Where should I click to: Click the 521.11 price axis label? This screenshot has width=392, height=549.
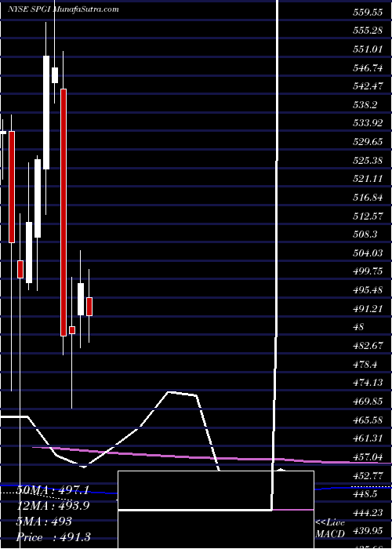pos(367,180)
